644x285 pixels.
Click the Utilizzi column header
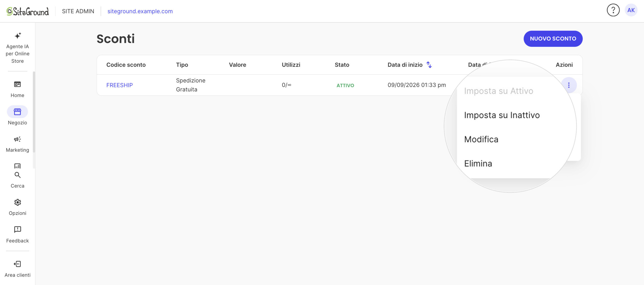(291, 65)
